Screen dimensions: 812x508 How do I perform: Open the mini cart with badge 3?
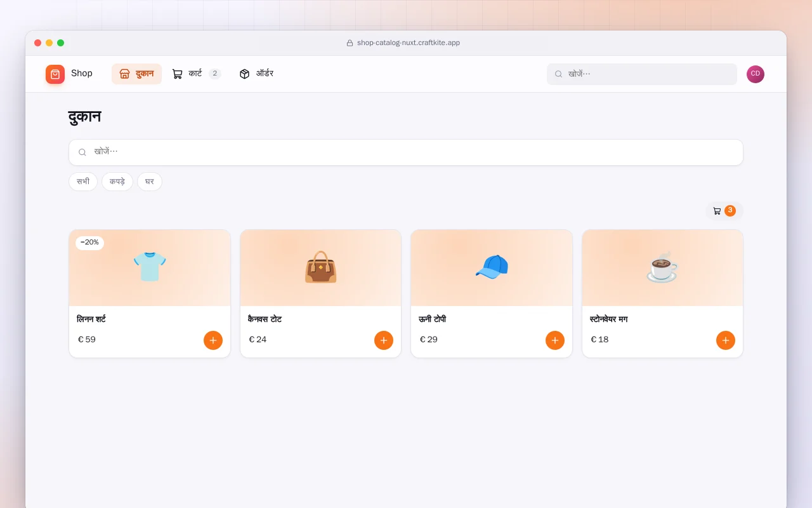[724, 211]
